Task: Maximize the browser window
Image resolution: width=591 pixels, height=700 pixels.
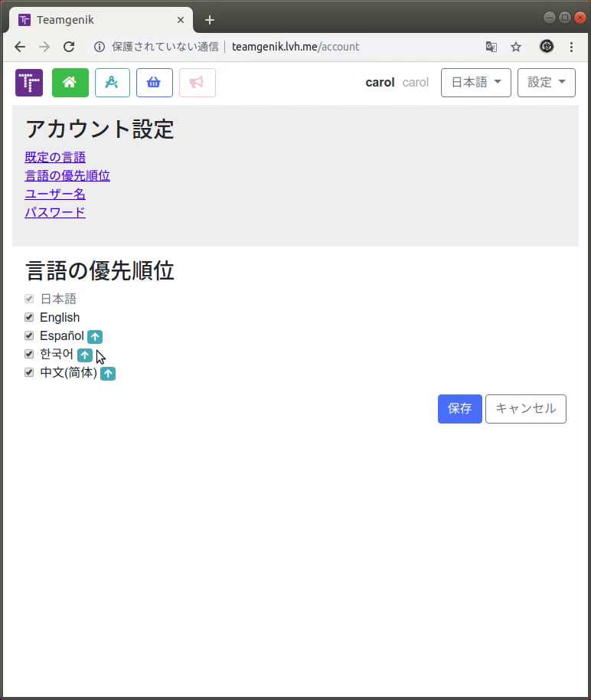Action: 565,18
